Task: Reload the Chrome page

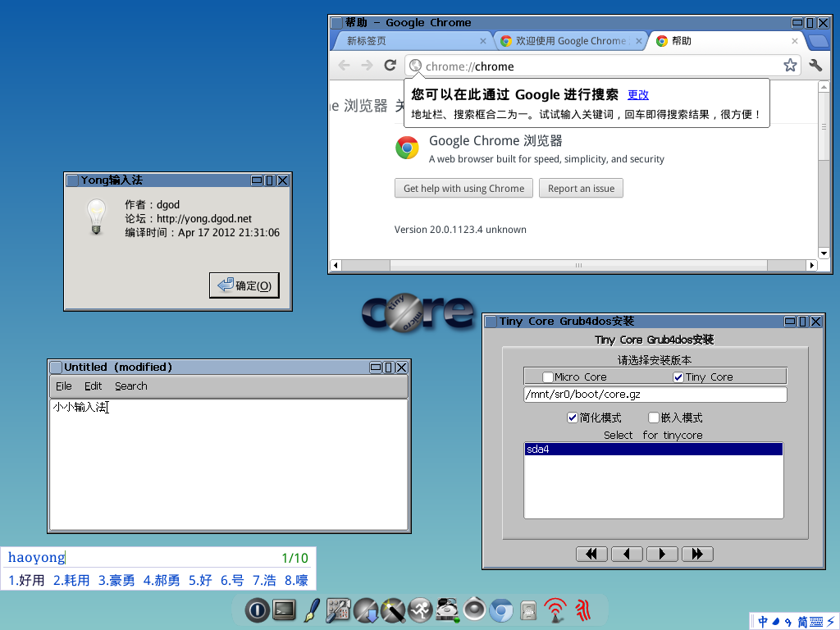Action: tap(390, 66)
